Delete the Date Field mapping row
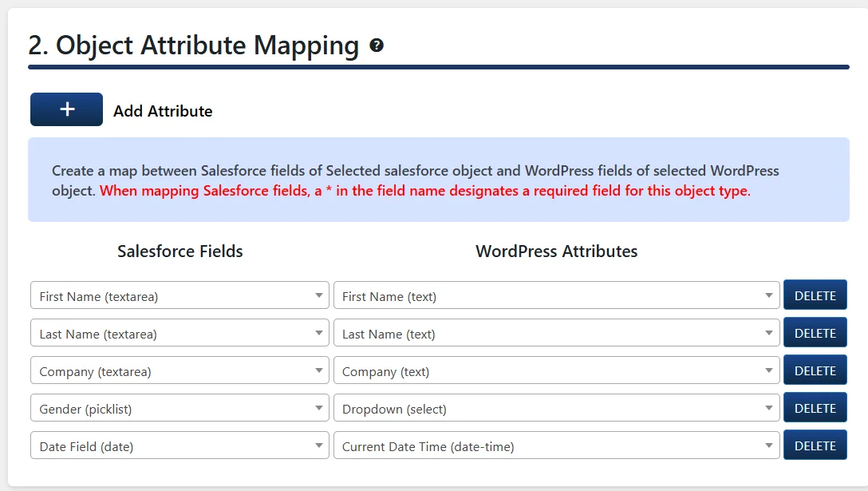This screenshot has width=868, height=491. click(x=815, y=445)
